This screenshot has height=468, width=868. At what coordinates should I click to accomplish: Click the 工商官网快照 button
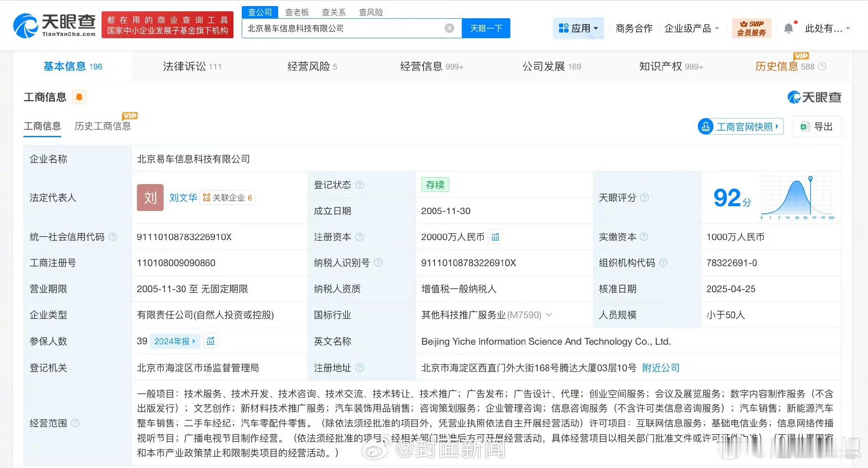[x=740, y=126]
